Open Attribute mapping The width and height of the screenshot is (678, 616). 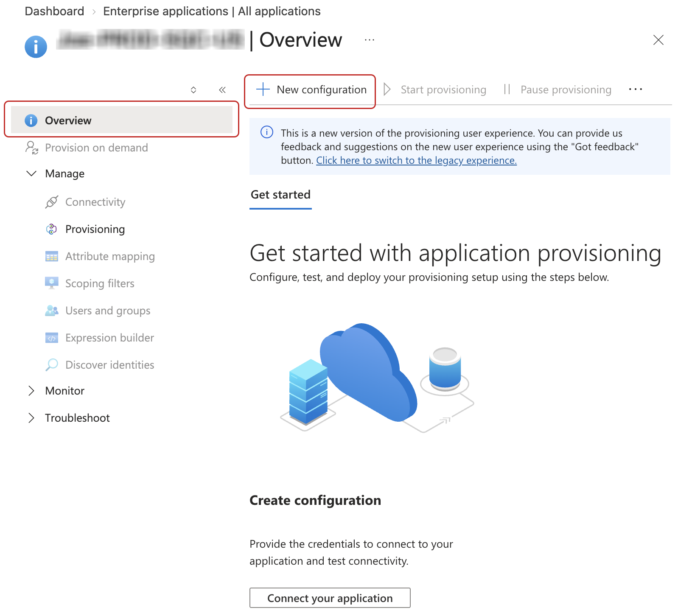coord(110,256)
